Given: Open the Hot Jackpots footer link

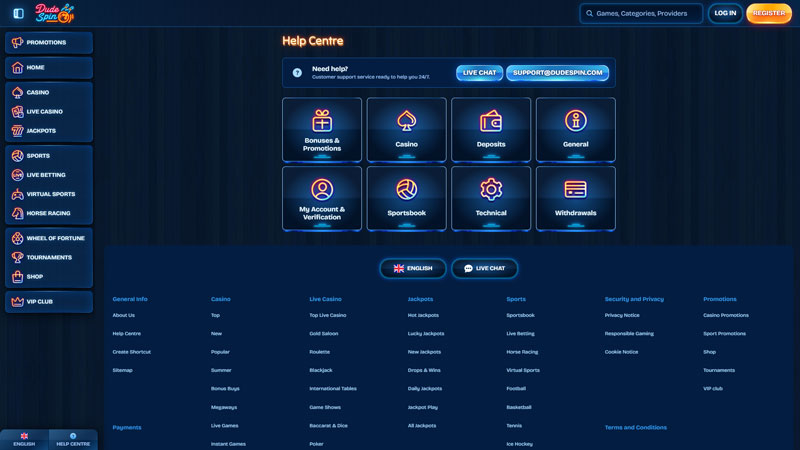Looking at the screenshot, I should coord(423,315).
